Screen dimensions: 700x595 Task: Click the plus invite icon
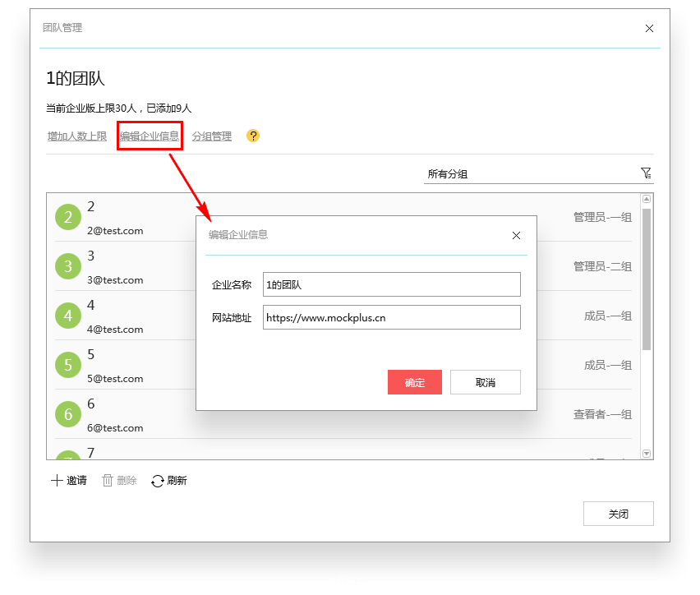[x=57, y=481]
